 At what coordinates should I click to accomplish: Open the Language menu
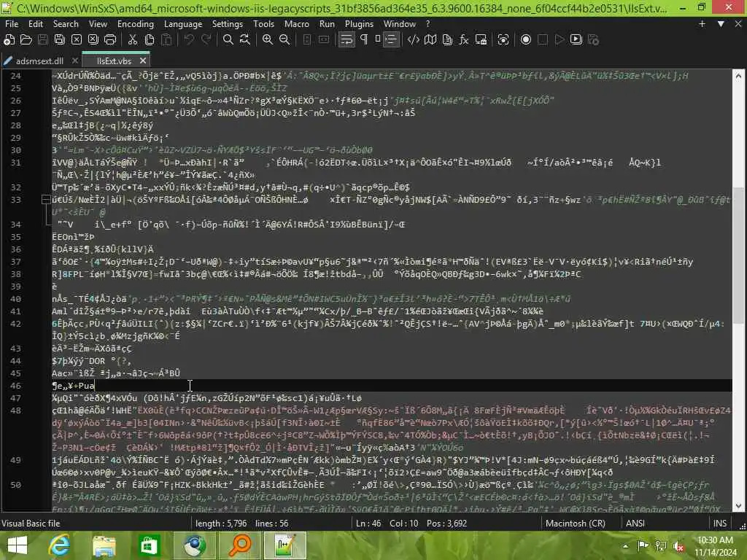pyautogui.click(x=183, y=24)
